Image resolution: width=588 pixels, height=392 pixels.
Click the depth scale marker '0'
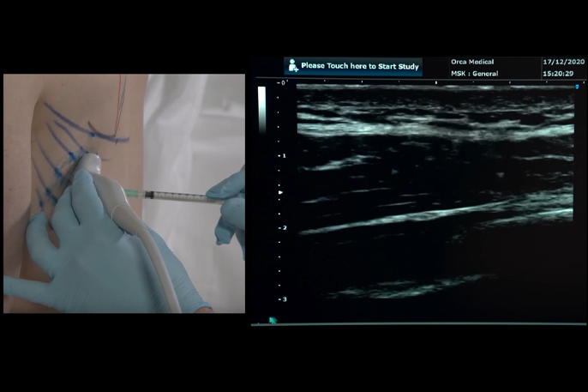coord(282,82)
